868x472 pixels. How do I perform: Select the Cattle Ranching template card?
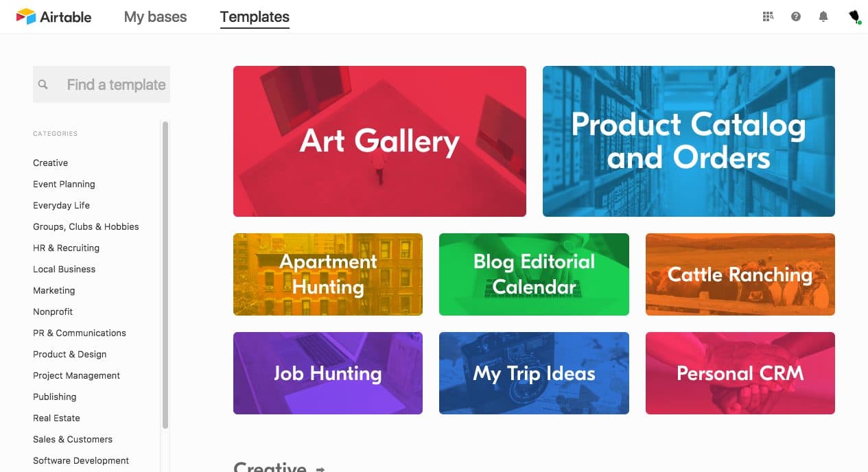(740, 274)
